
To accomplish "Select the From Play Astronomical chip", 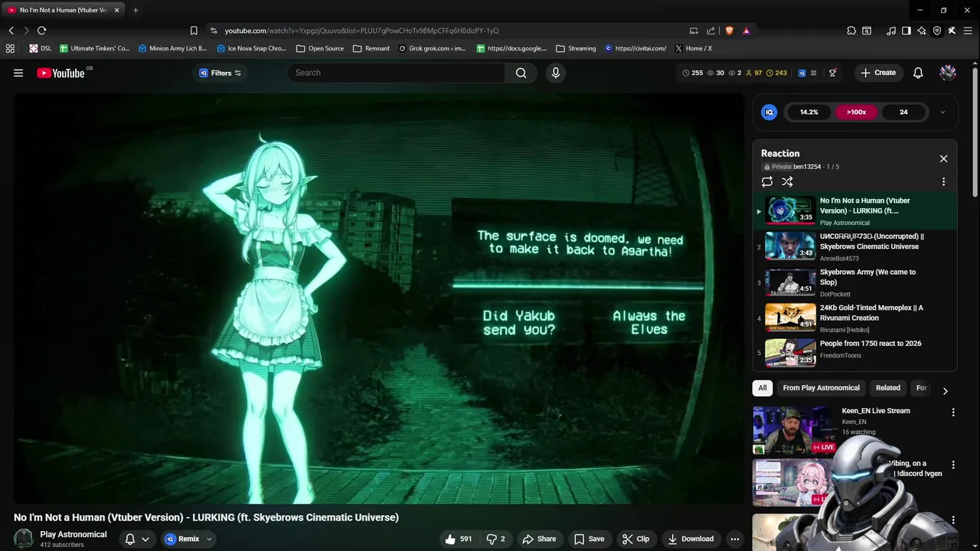I will point(821,388).
